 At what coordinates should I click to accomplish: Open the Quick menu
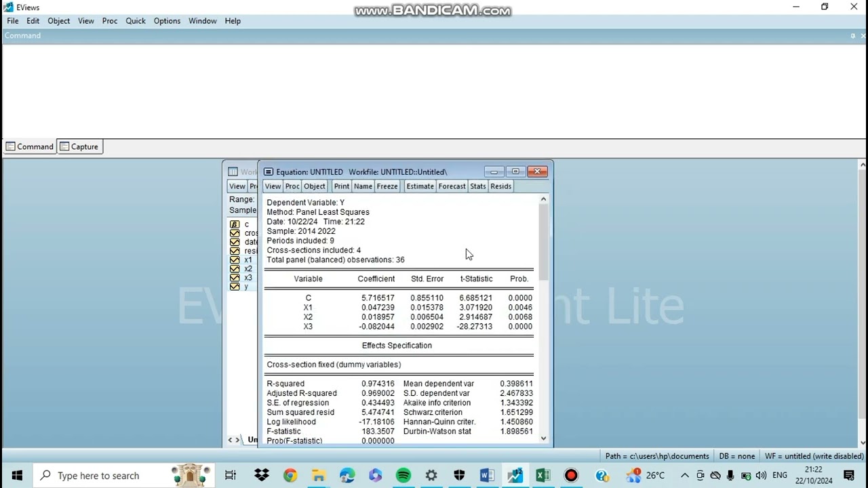click(136, 21)
